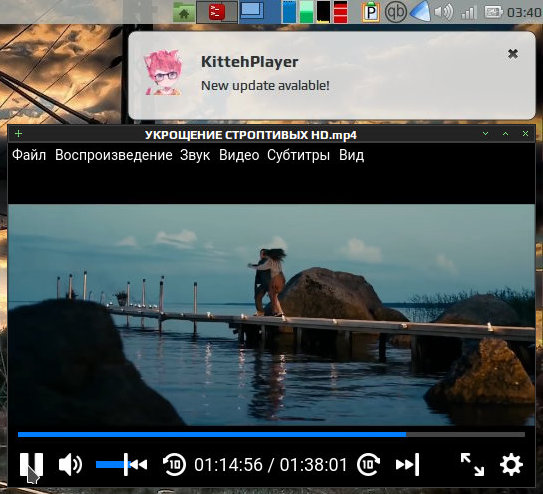Viewport: 543px width, 494px height.
Task: Click the 01:14:56 / 01:38:01 time display
Action: (x=270, y=465)
